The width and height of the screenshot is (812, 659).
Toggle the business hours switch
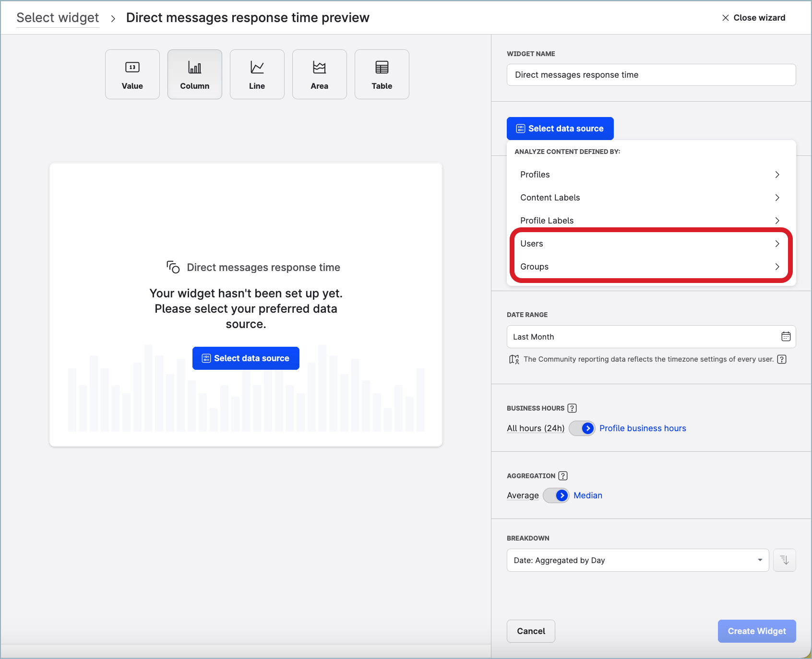pyautogui.click(x=582, y=428)
